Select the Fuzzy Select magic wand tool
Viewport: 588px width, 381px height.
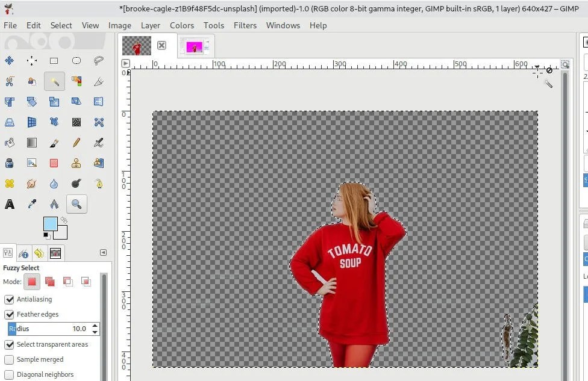pos(54,81)
